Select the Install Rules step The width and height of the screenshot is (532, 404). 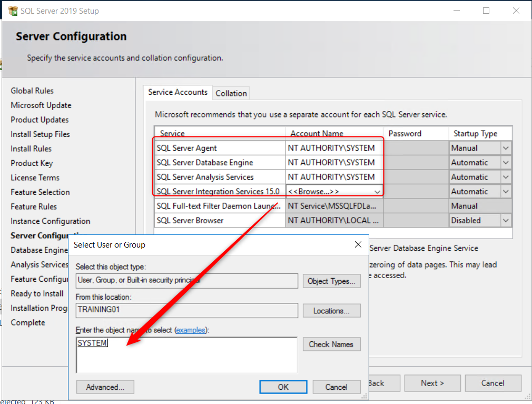click(31, 149)
